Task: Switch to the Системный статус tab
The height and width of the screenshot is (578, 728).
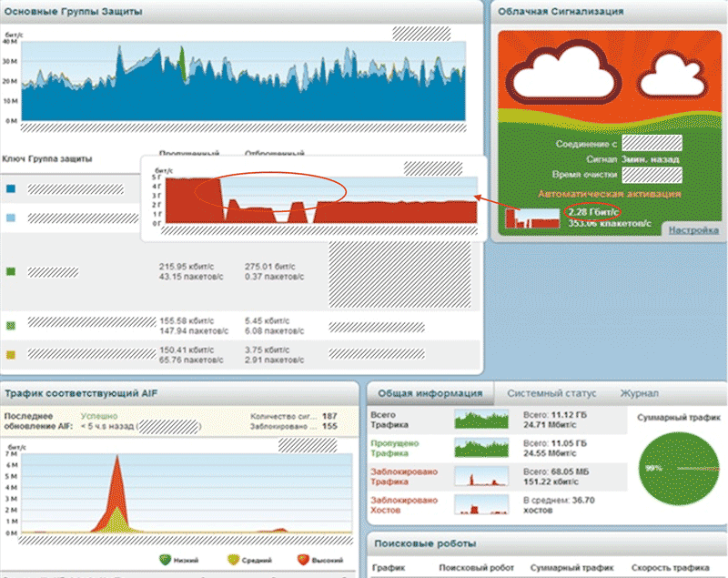Action: point(551,393)
